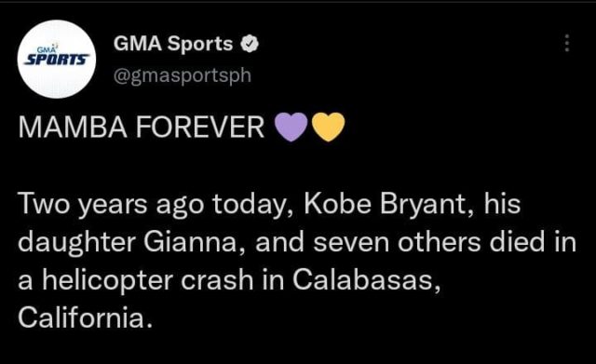Viewport: 596px width, 364px height.
Task: Open the GMA Sports display name
Action: coord(173,44)
